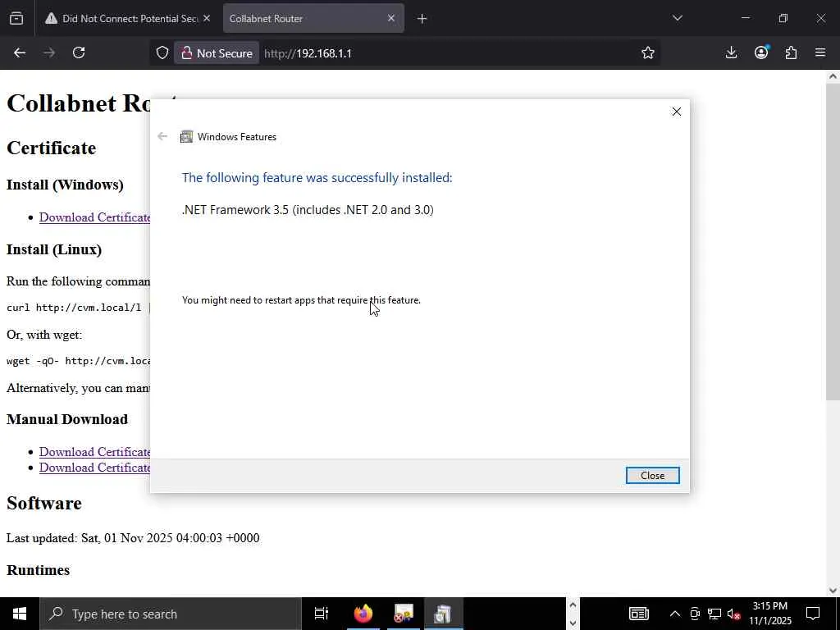Viewport: 840px width, 630px height.
Task: Open the extensions puzzle icon
Action: [791, 52]
